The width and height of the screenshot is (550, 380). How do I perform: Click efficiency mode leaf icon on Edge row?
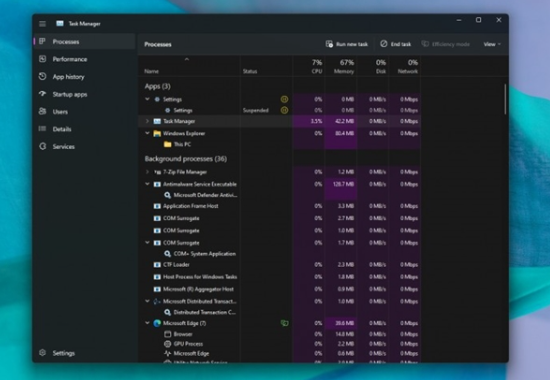284,323
